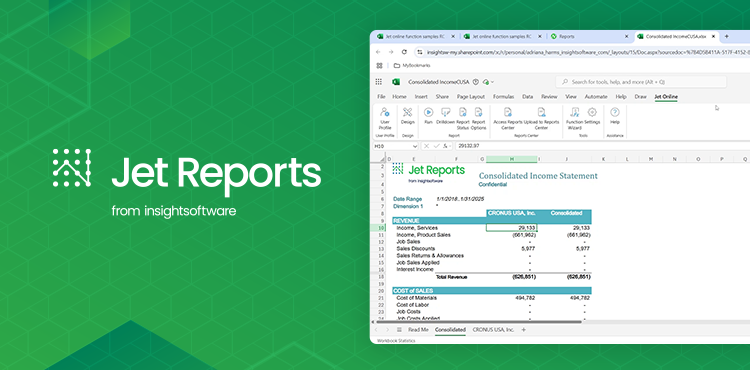Click the browser Back arrow
This screenshot has width=750, height=370.
(378, 52)
